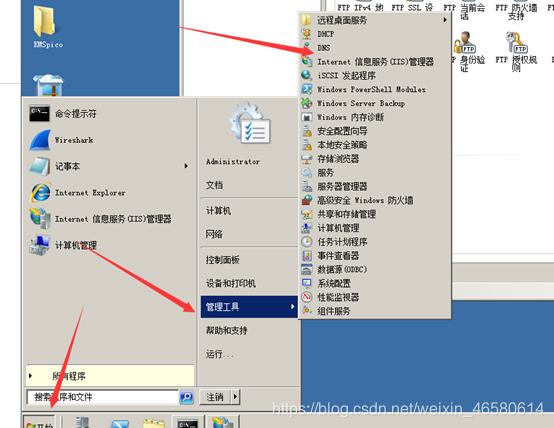
Task: Click the 高级安全 Windows 防火墙 icon
Action: (x=307, y=200)
